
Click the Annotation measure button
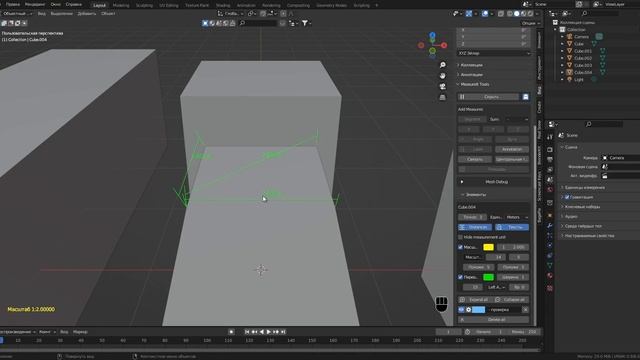point(512,149)
